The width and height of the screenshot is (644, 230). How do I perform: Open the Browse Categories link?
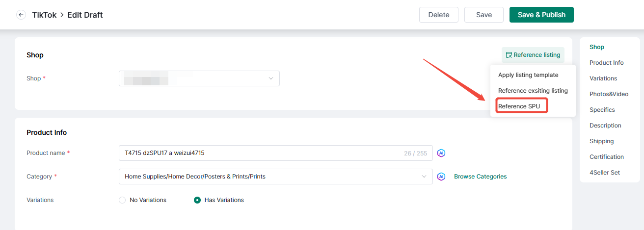tap(480, 177)
